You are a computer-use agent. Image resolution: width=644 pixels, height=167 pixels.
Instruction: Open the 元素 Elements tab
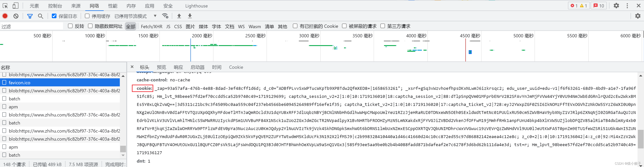(34, 6)
